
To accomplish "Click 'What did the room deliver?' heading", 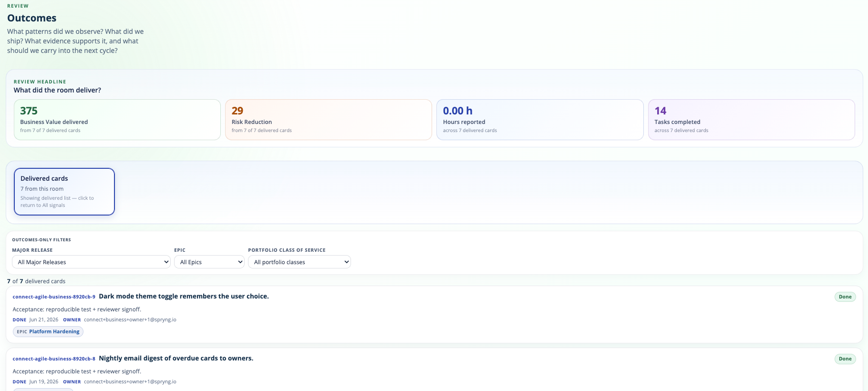I will [x=57, y=90].
